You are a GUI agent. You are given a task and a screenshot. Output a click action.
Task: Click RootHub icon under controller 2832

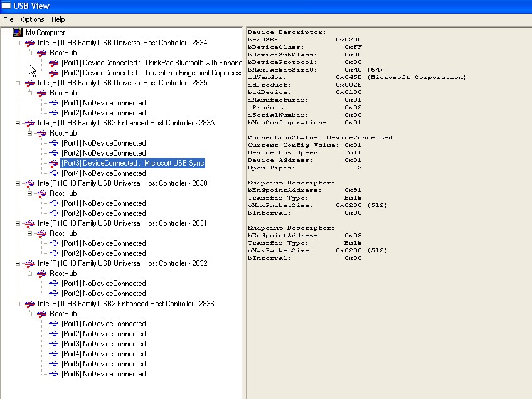pos(42,274)
